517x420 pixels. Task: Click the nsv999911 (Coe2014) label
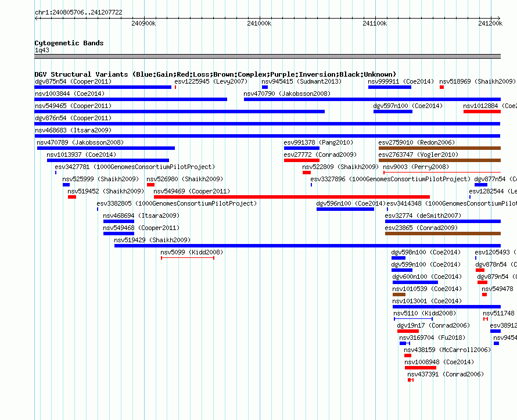[x=401, y=81]
